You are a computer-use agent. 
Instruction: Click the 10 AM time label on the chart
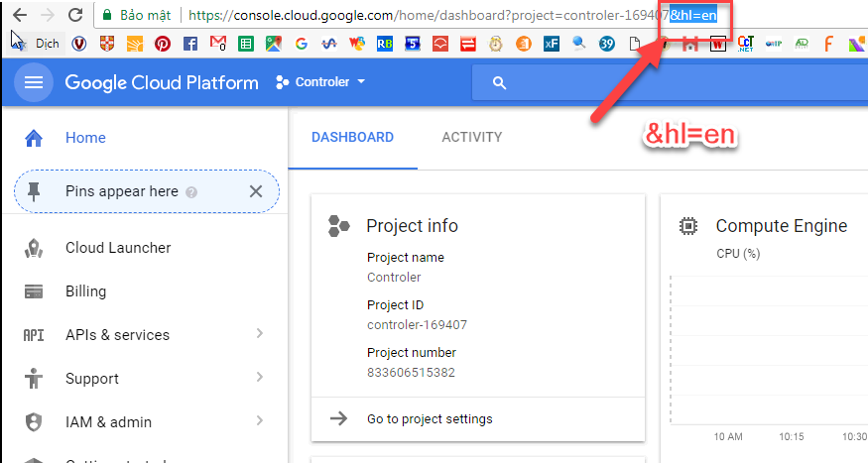tap(728, 436)
